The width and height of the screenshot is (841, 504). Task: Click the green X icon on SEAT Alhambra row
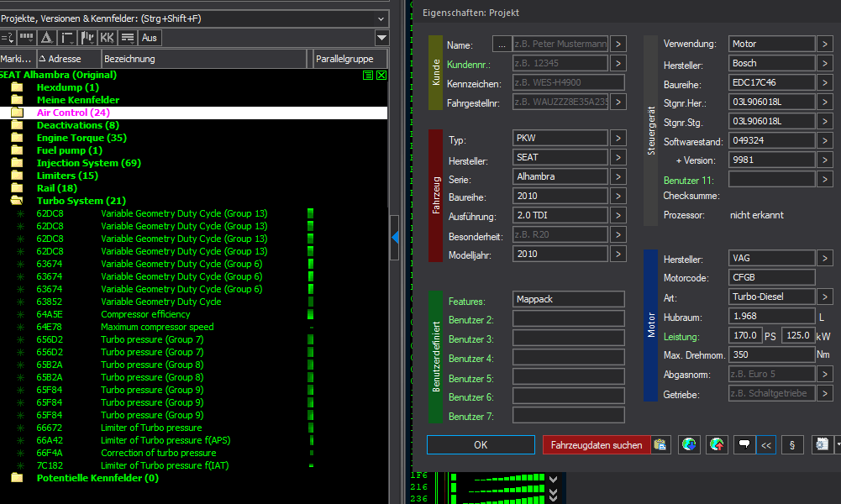(381, 76)
